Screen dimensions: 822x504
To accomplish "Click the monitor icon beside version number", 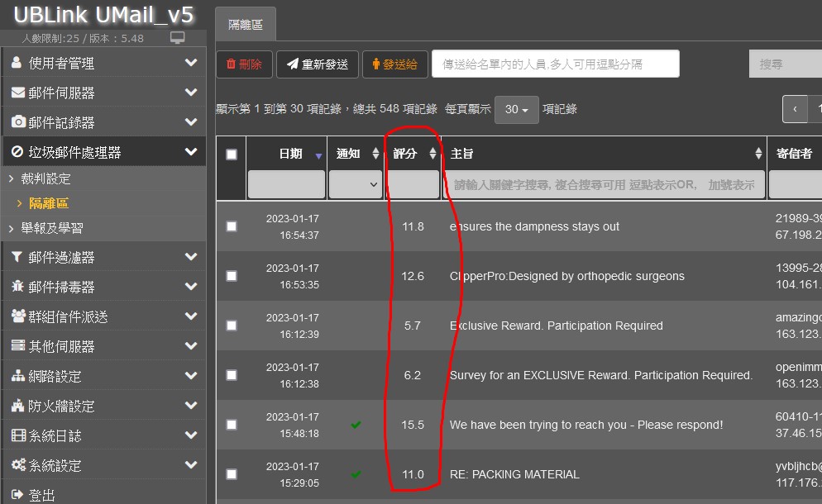I will pos(177,38).
